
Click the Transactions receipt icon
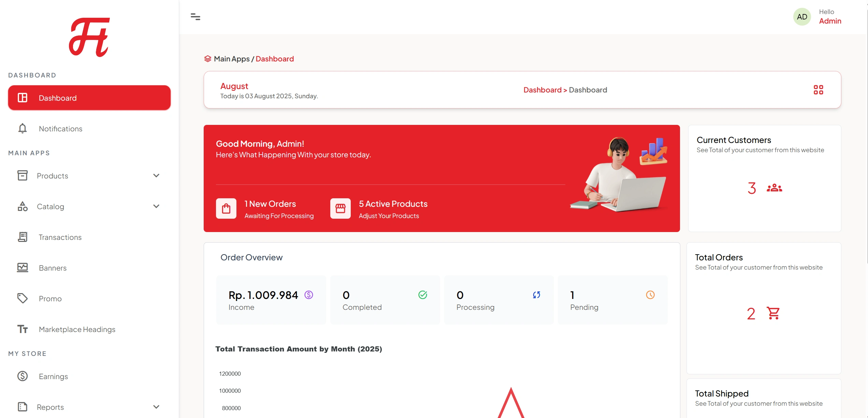click(22, 237)
